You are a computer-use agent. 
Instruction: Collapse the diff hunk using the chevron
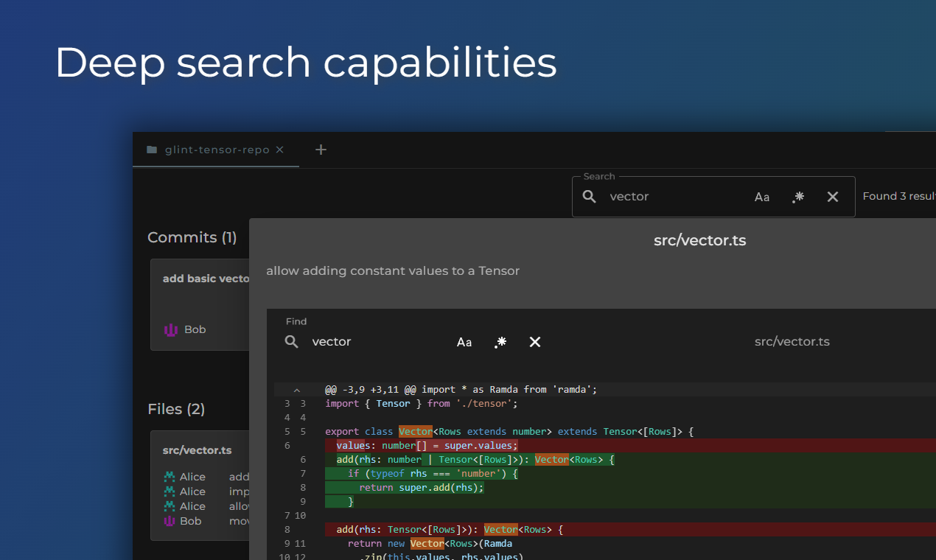[297, 389]
